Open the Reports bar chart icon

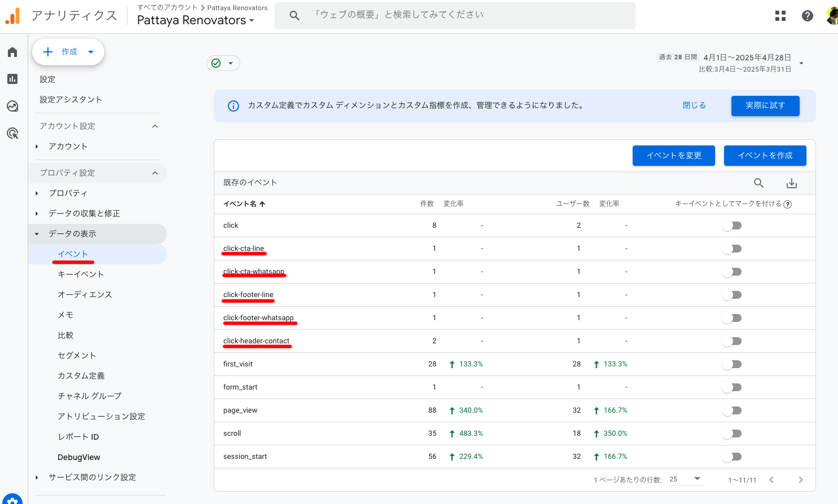coord(12,79)
